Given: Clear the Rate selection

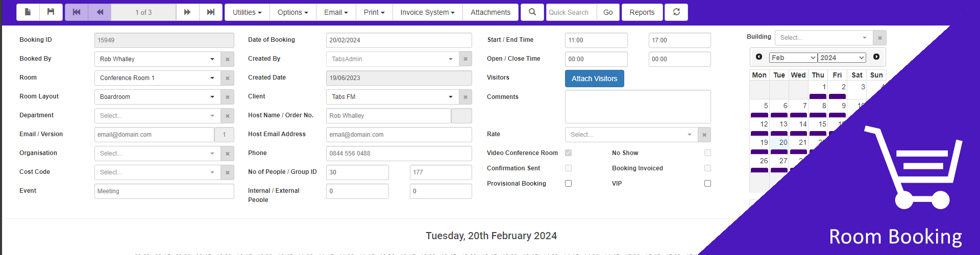Looking at the screenshot, I should coord(704,135).
